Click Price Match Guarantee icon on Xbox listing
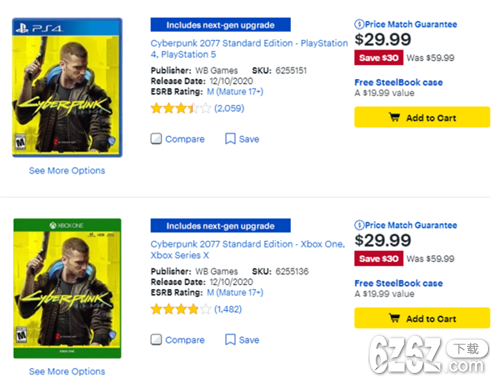 pyautogui.click(x=359, y=225)
